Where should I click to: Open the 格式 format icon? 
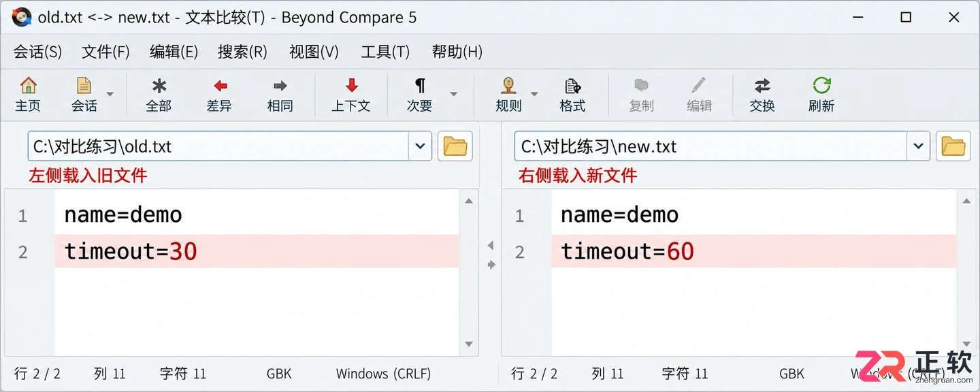click(572, 94)
